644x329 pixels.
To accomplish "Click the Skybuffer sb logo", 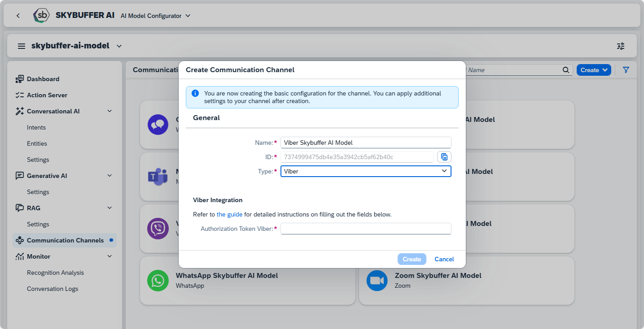I will [42, 15].
